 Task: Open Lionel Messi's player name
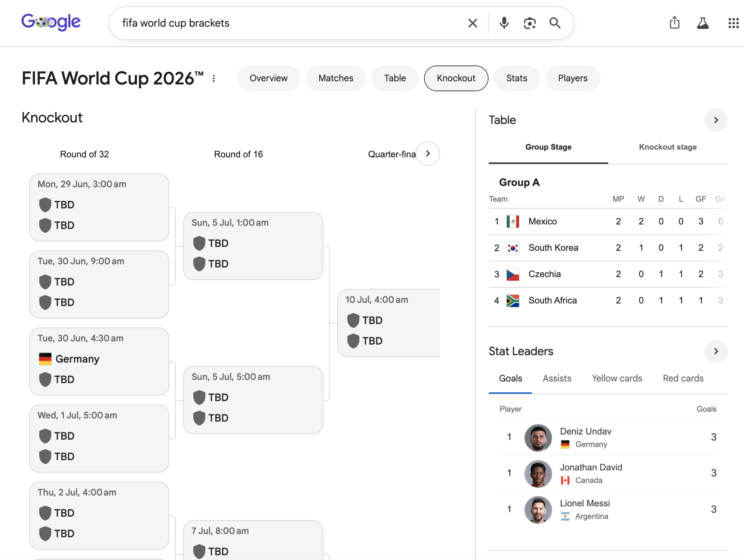(x=584, y=503)
